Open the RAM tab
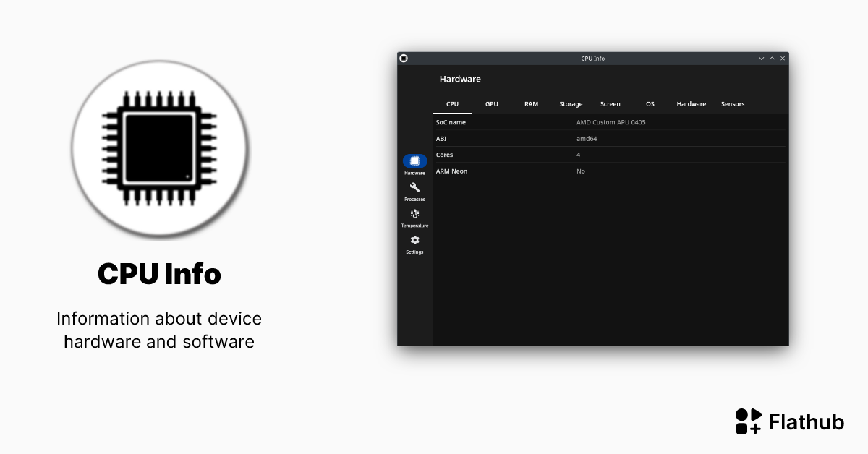Viewport: 868px width, 454px height. 531,104
